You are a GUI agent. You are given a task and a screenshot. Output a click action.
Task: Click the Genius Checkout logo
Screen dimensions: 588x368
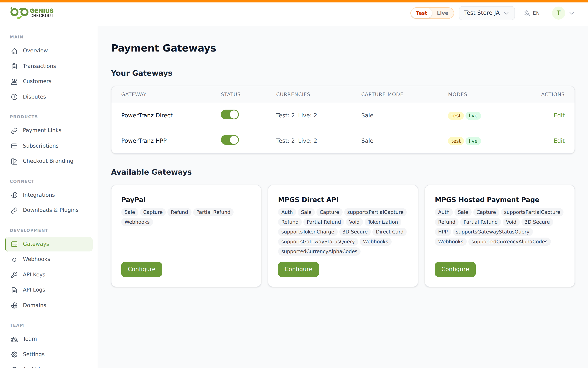click(x=32, y=13)
